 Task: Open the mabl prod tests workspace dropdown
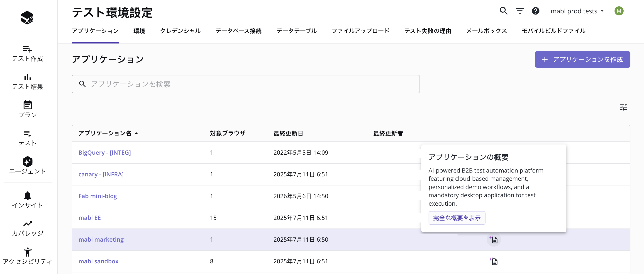577,11
